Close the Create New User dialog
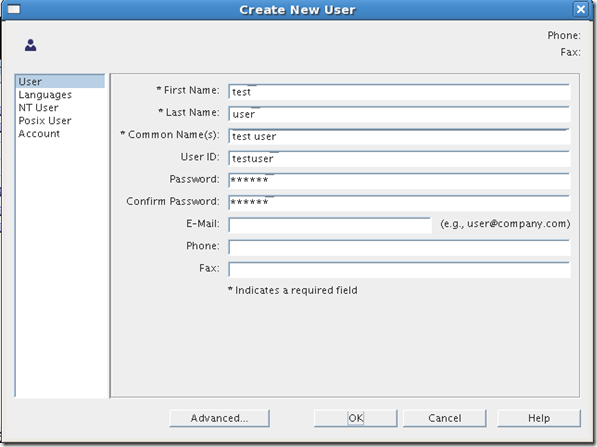 581,9
